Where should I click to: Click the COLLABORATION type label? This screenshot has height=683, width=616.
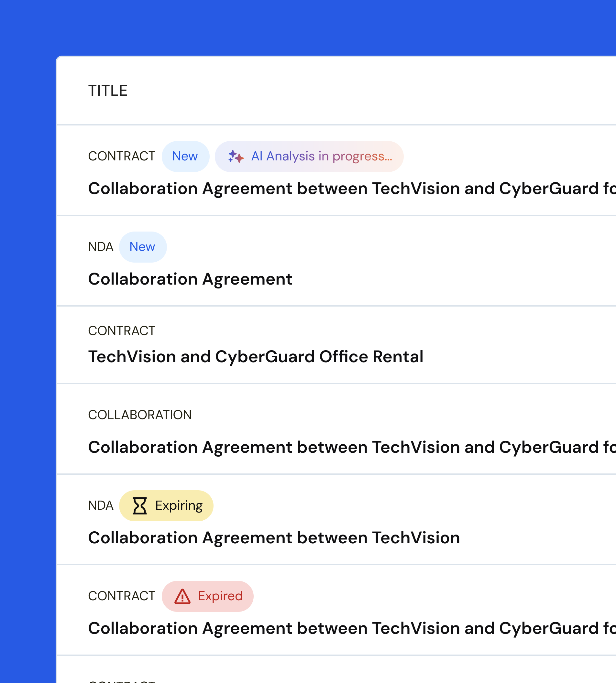[140, 415]
